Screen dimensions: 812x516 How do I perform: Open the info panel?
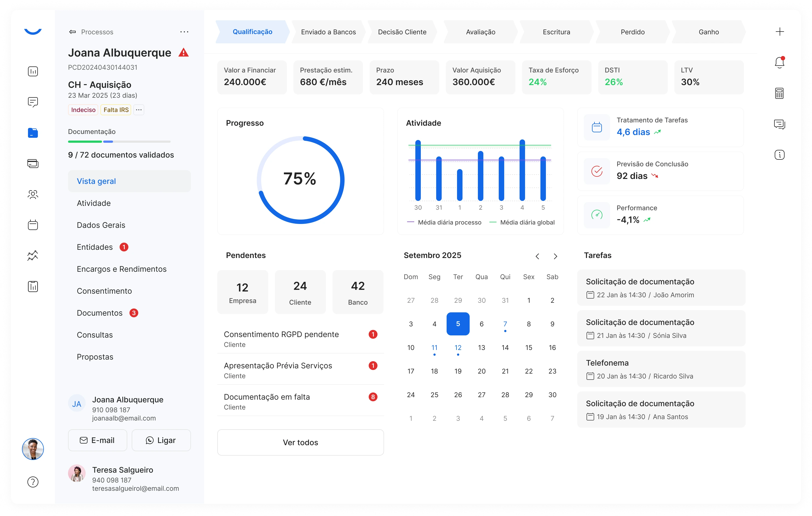[779, 155]
